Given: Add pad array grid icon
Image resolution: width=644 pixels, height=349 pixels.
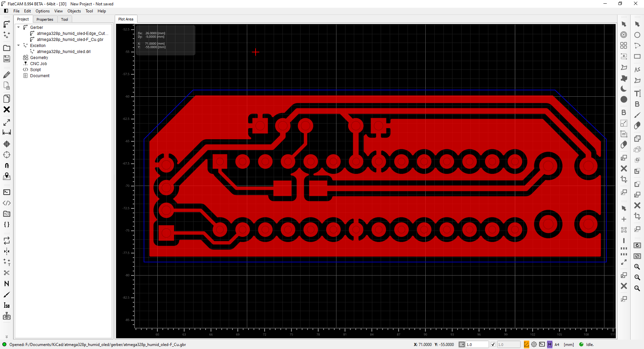Looking at the screenshot, I should [624, 45].
